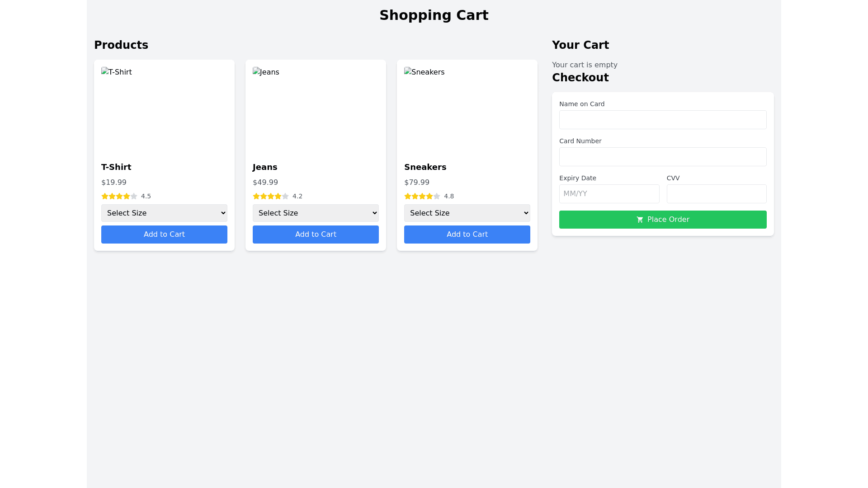Viewport: 868px width, 488px height.
Task: Click the cart icon on Place Order
Action: tap(640, 220)
